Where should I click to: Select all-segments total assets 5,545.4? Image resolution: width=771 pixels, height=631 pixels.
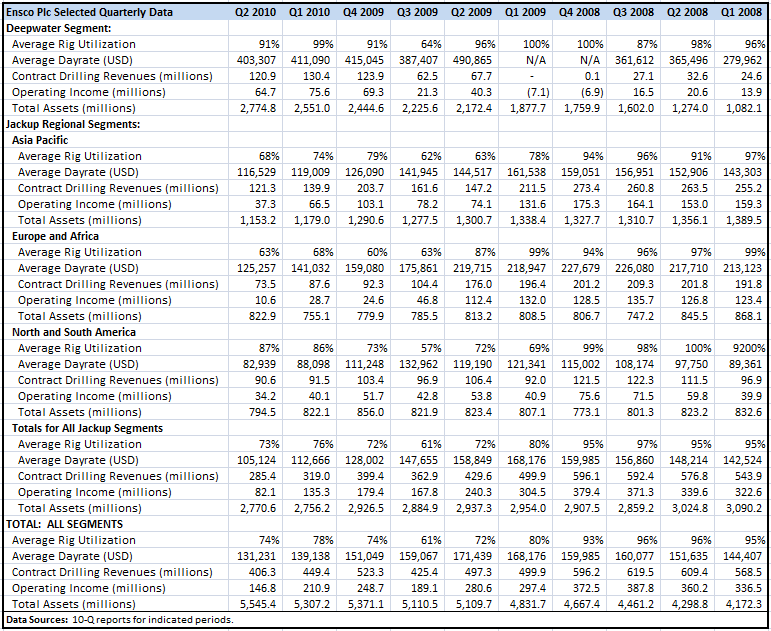258,604
